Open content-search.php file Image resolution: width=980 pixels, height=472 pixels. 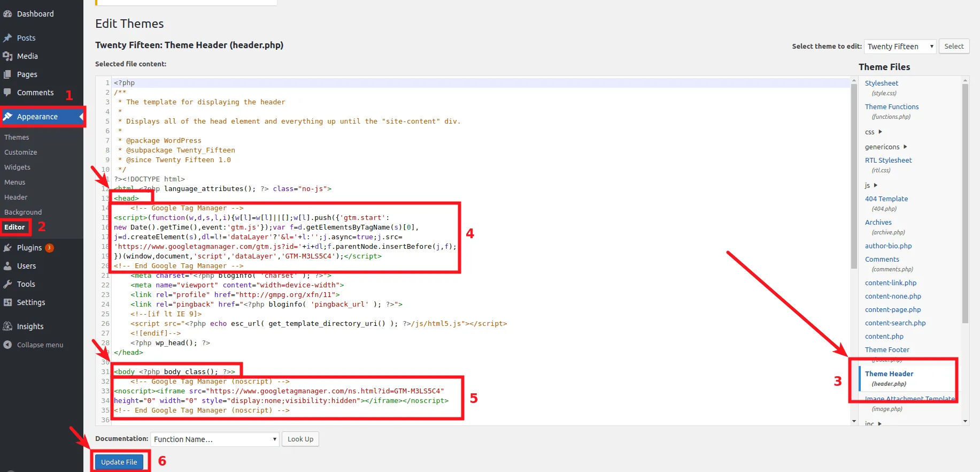click(x=895, y=323)
